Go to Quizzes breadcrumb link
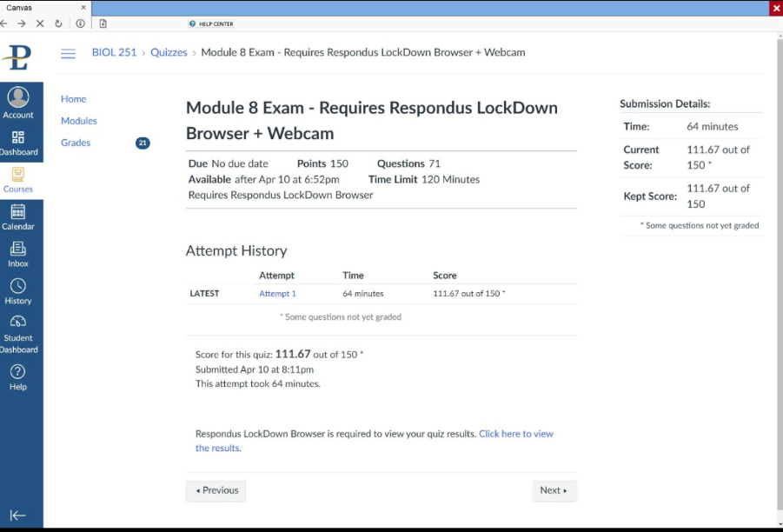 (x=169, y=52)
